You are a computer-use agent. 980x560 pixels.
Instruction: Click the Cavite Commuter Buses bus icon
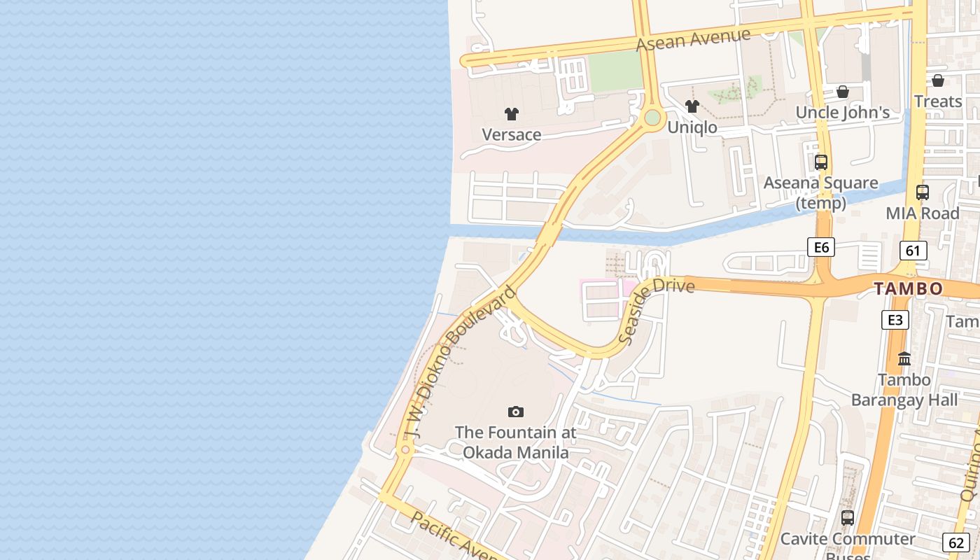[848, 518]
